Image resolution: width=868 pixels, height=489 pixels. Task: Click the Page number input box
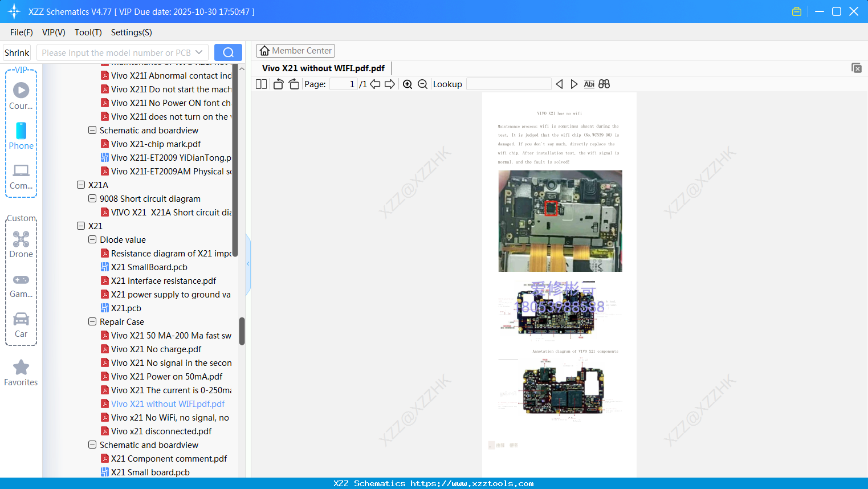coord(343,84)
